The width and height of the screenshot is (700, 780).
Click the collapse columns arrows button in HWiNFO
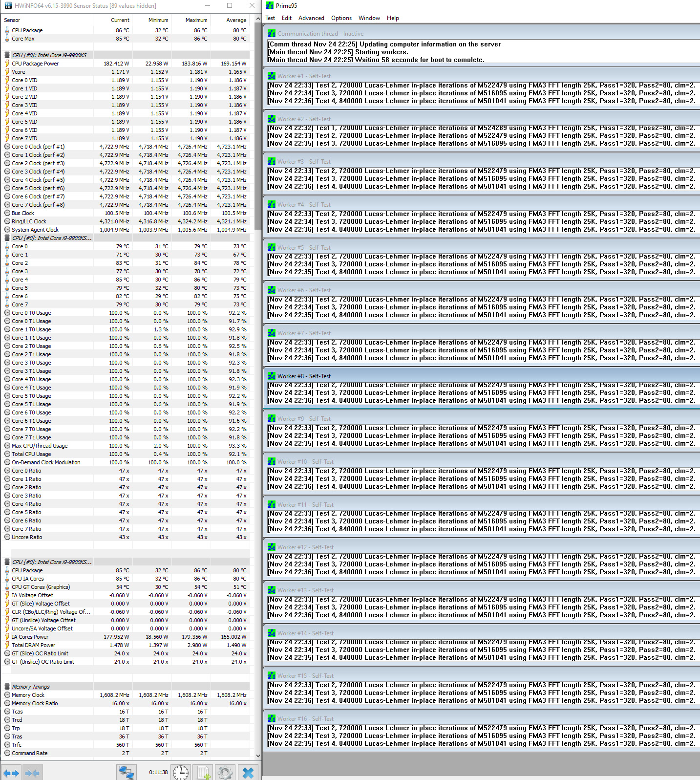point(32,773)
